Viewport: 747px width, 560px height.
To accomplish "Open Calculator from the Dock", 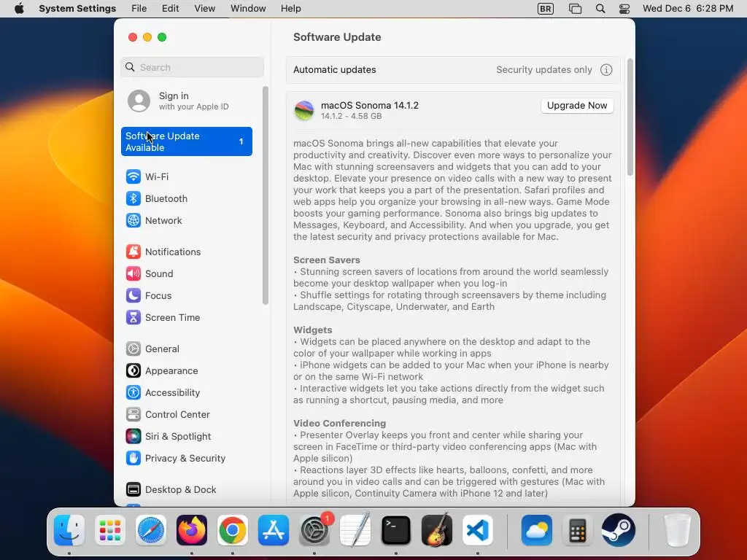I will tap(578, 531).
